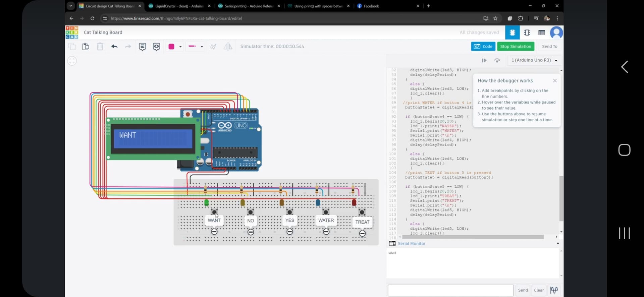Open the Arduino Uno R3 board dropdown
644x297 pixels.
[x=534, y=60]
